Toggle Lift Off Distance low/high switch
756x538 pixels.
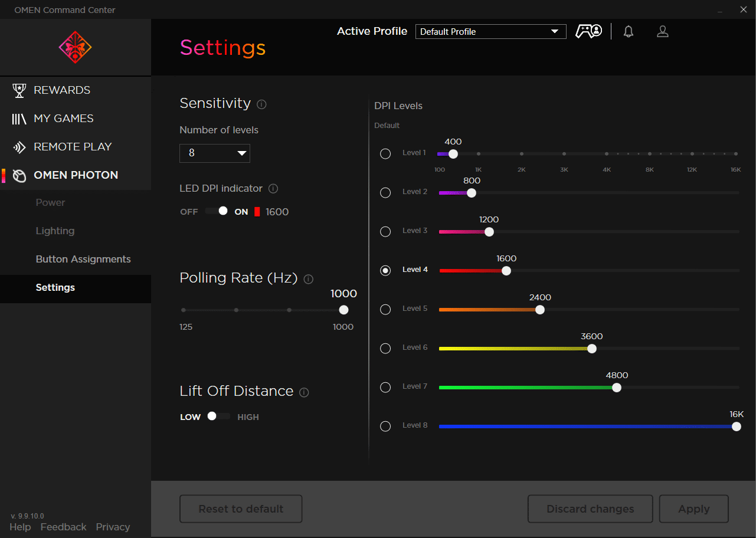pos(217,416)
